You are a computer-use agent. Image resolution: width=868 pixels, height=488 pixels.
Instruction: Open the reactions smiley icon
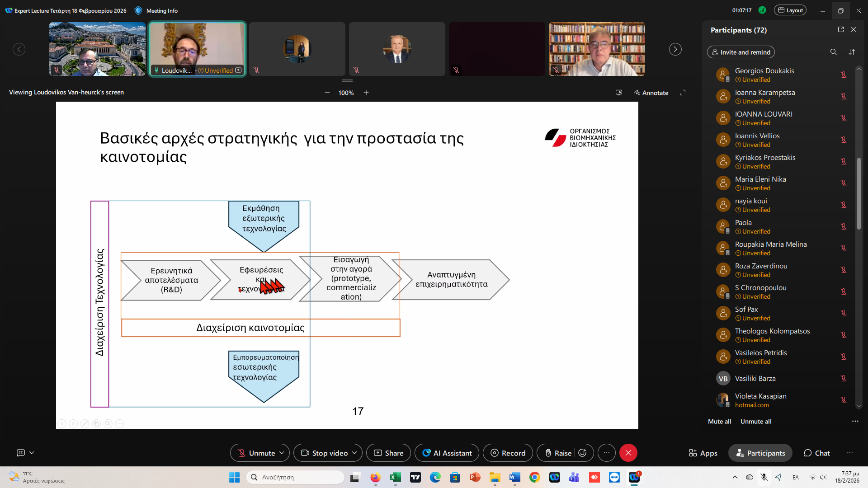click(583, 453)
